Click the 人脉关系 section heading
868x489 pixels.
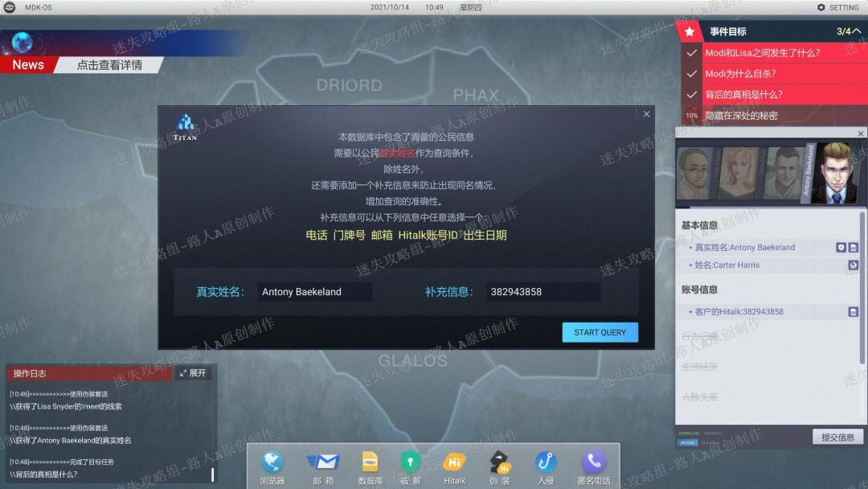(699, 397)
